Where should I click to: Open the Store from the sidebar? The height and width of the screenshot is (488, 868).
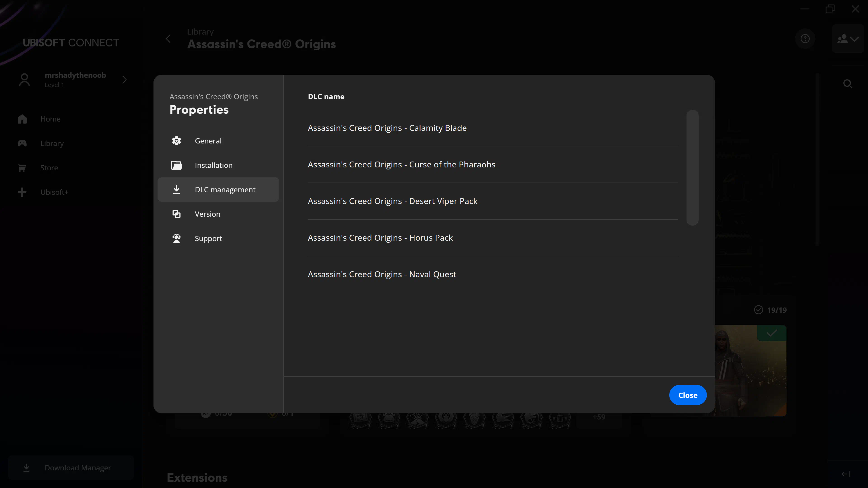pyautogui.click(x=49, y=168)
